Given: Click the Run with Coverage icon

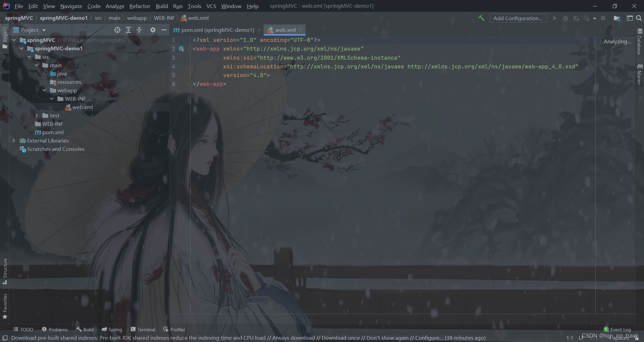Looking at the screenshot, I should [576, 18].
